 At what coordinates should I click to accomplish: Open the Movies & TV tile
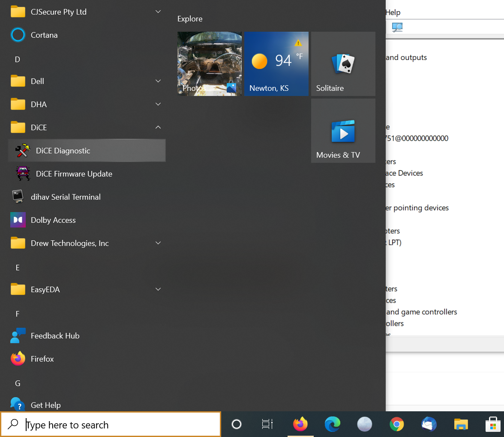click(x=343, y=131)
